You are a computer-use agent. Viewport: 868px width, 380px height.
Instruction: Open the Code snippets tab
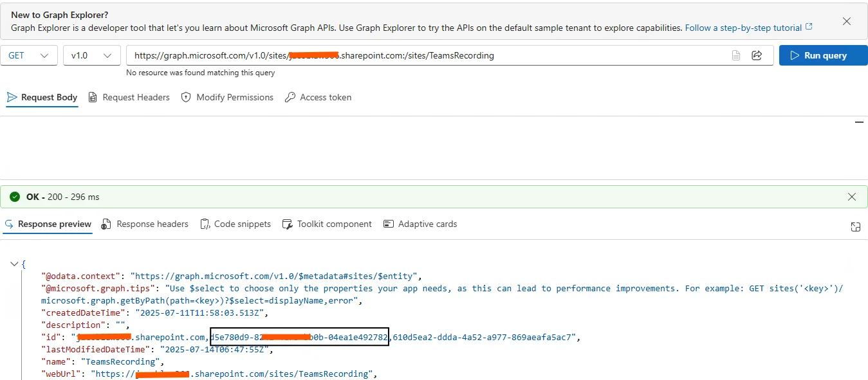coord(235,224)
